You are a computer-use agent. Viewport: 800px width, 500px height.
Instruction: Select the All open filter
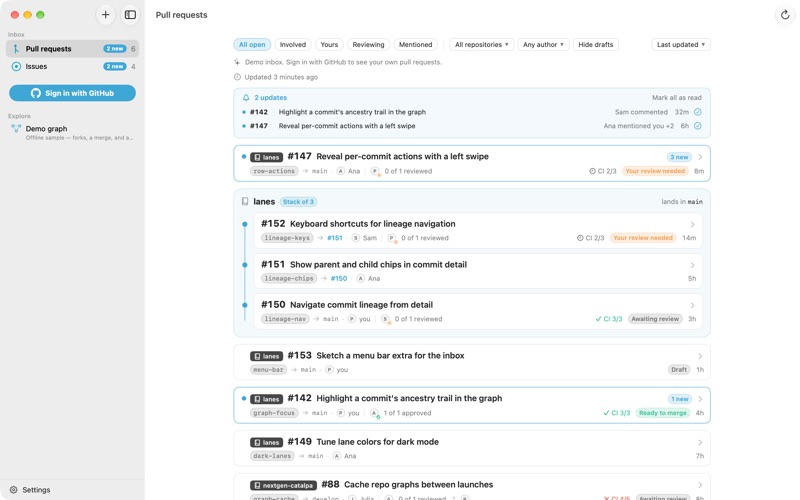(252, 44)
